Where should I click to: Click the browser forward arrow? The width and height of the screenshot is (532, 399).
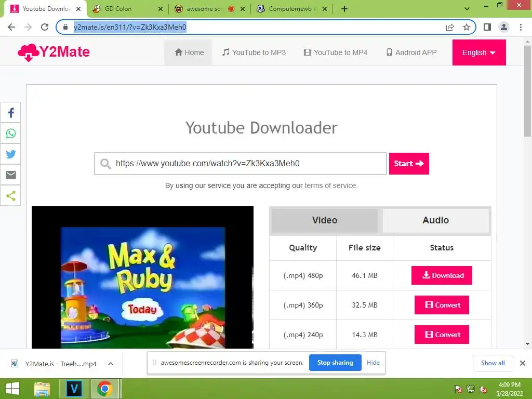click(x=28, y=27)
